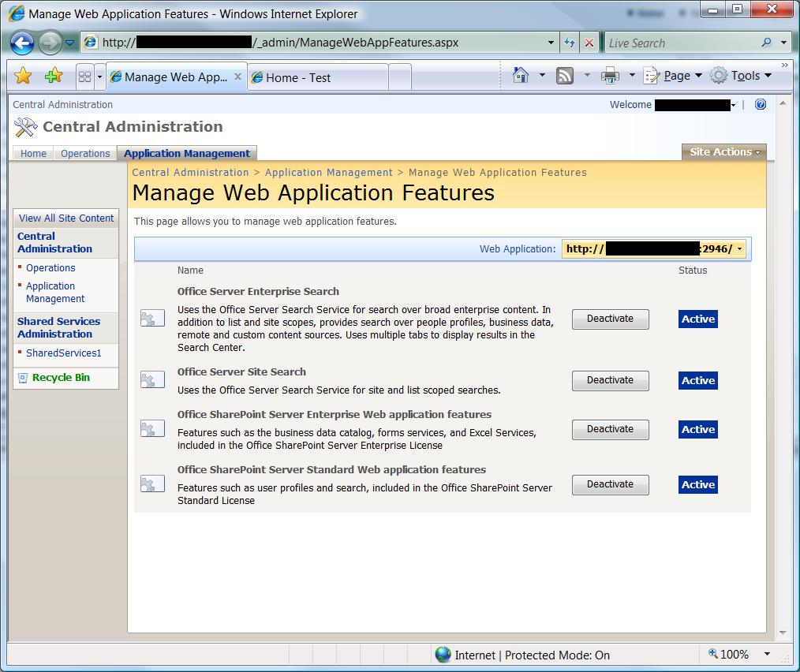Open the Site Actions menu

coord(723,152)
